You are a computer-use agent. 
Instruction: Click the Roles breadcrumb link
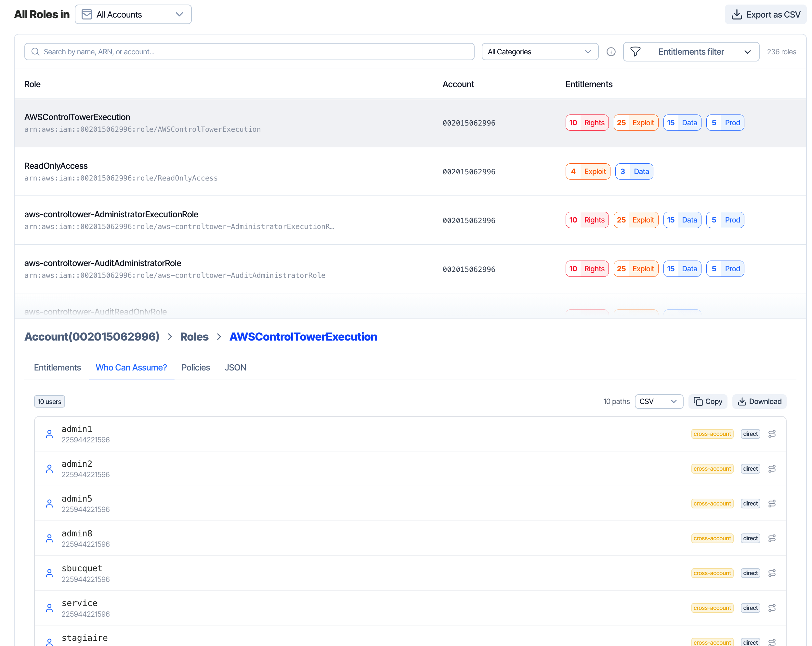[x=194, y=337]
